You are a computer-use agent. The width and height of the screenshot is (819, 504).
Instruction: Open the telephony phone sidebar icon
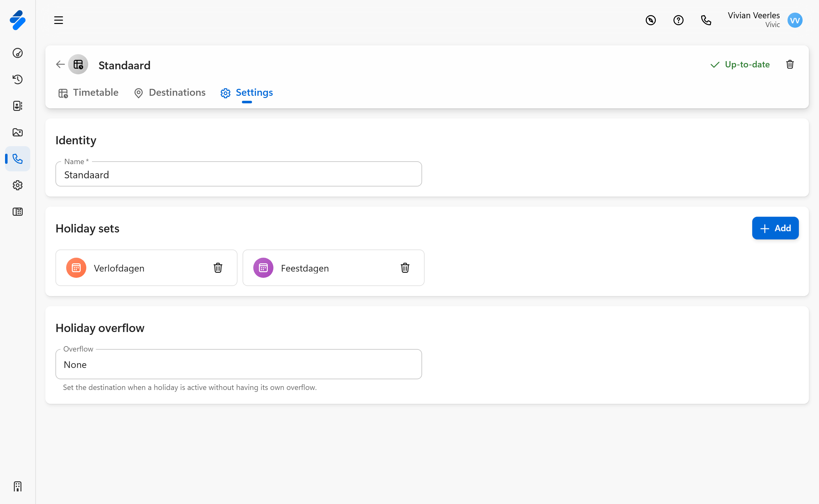point(18,159)
